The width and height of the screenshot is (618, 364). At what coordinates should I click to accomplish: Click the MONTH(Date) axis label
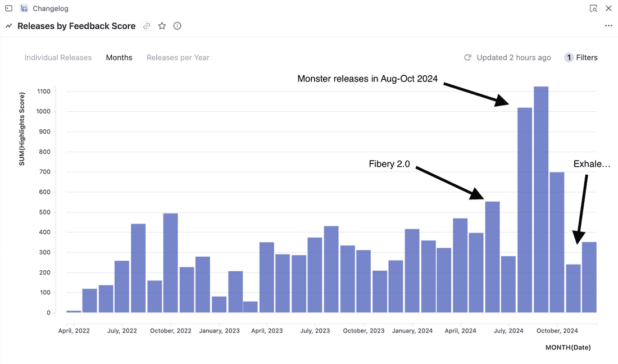click(x=567, y=347)
